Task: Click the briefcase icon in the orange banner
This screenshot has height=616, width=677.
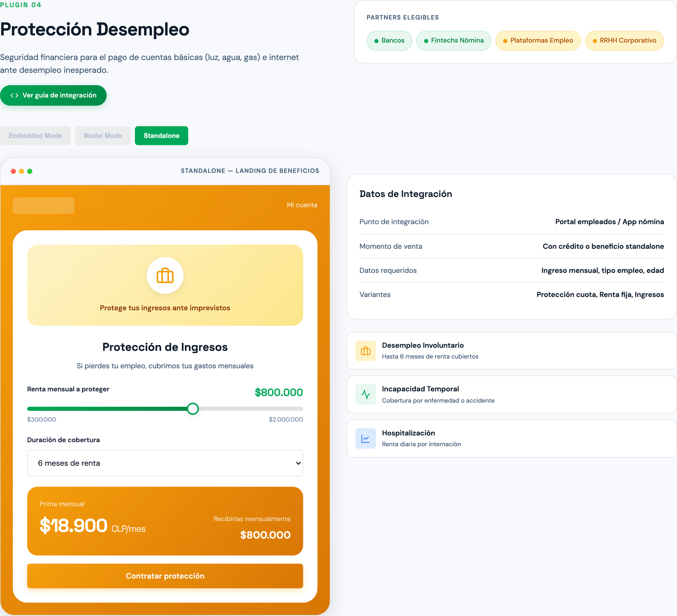Action: click(x=165, y=275)
